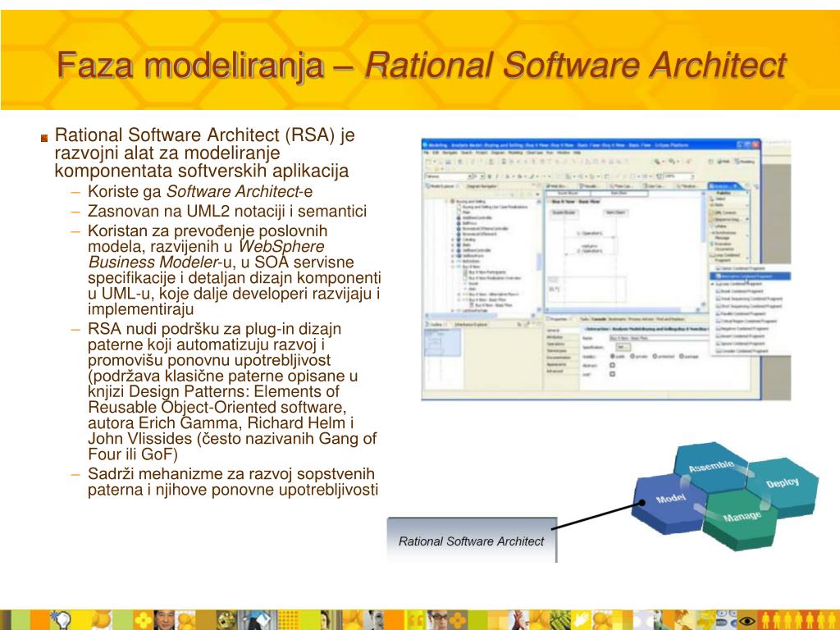
Task: Choose Assert Combined Fragment menu entry
Action: 740,336
